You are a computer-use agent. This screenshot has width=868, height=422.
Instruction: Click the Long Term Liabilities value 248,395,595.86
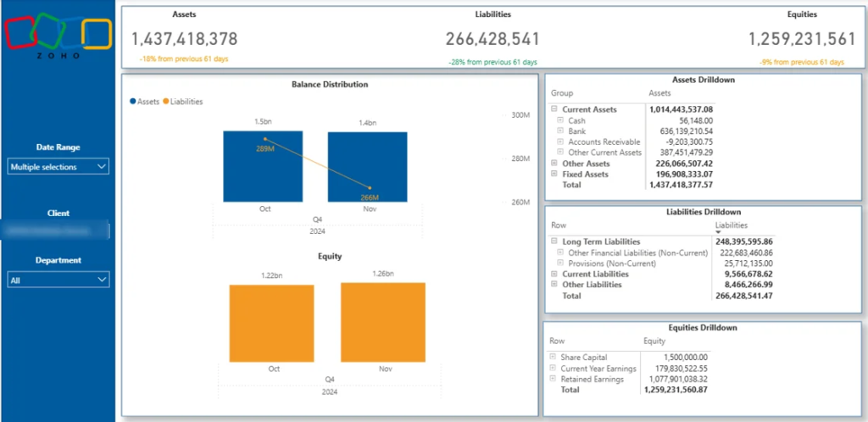pos(744,242)
